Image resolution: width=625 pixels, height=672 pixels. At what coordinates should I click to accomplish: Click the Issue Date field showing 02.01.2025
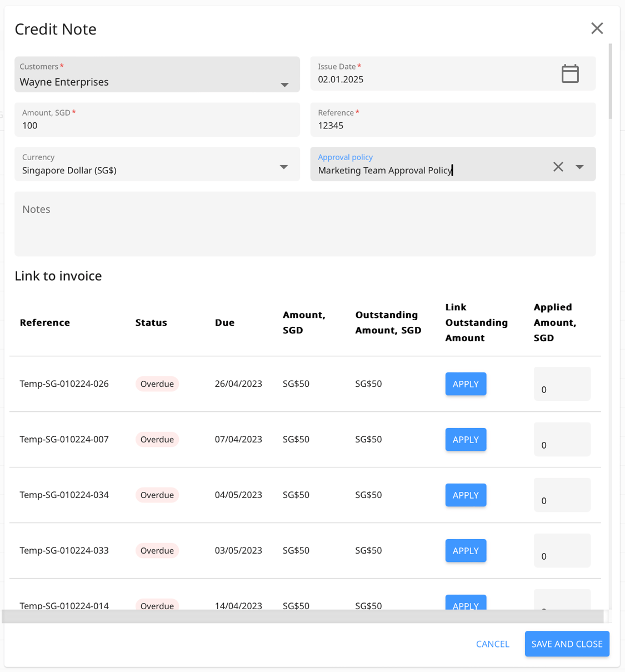click(x=389, y=79)
